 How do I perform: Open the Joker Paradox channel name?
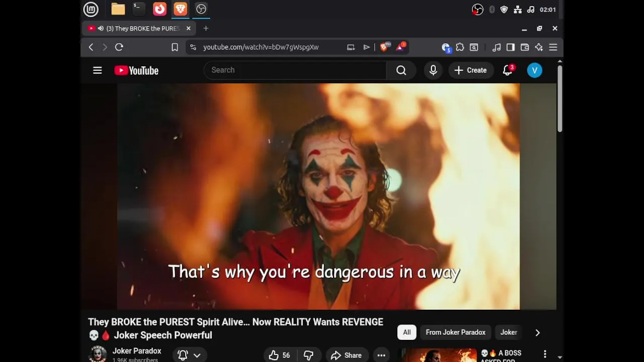pos(137,351)
